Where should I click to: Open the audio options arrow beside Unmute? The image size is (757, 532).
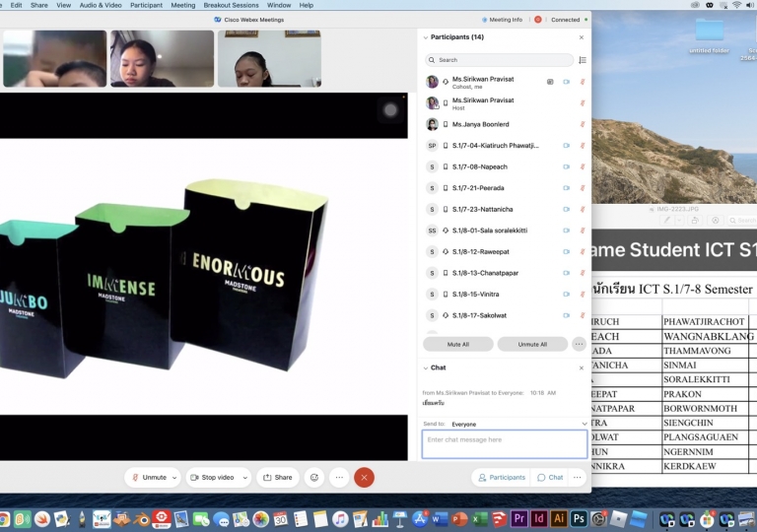coord(174,478)
